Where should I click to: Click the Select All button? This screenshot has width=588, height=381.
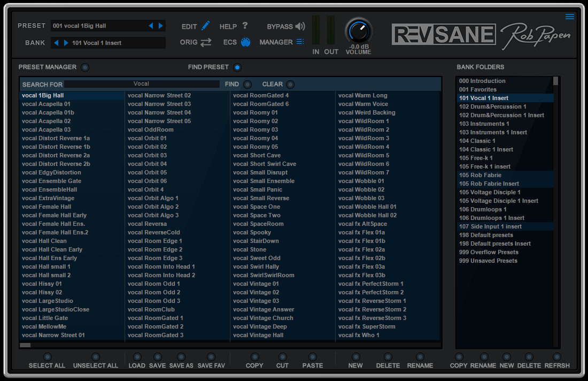tap(47, 357)
